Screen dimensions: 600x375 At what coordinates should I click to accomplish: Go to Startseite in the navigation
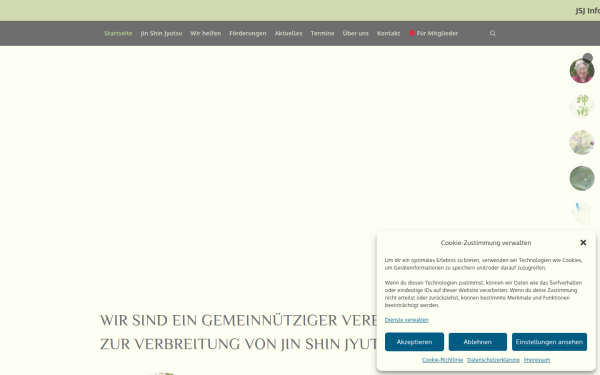pos(118,33)
